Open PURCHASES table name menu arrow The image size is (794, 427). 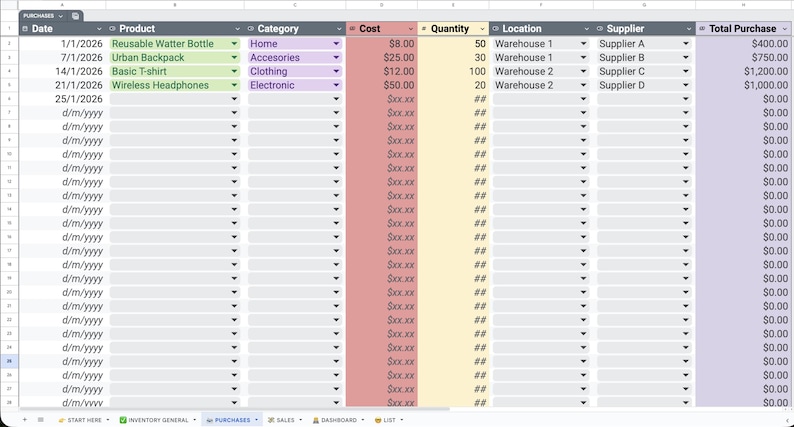[61, 16]
